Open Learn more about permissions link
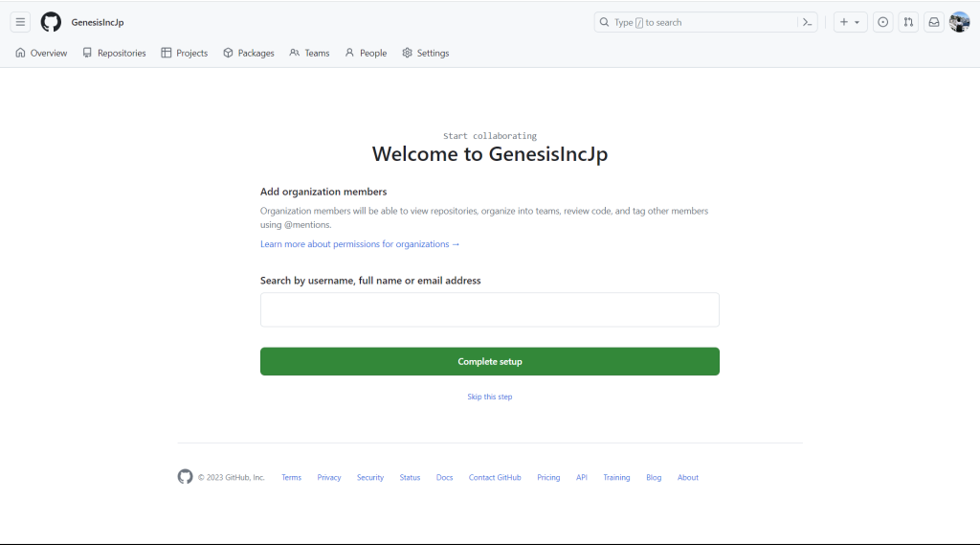Screen dimensions: 980x545 360,244
